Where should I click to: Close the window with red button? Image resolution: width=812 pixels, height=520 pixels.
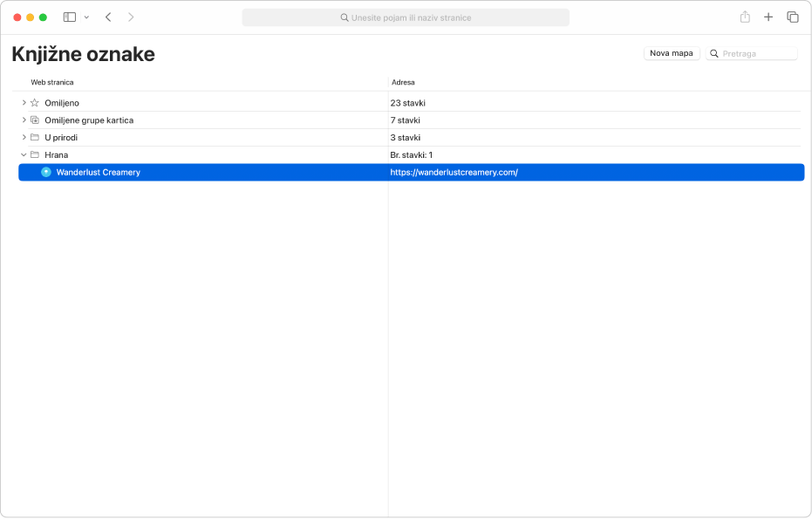[17, 17]
